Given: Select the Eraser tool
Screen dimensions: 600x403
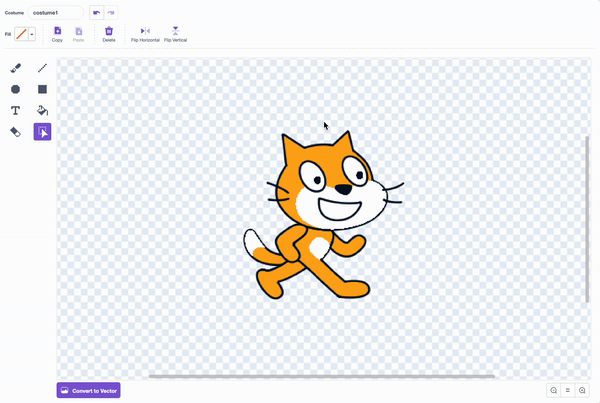Looking at the screenshot, I should point(15,132).
